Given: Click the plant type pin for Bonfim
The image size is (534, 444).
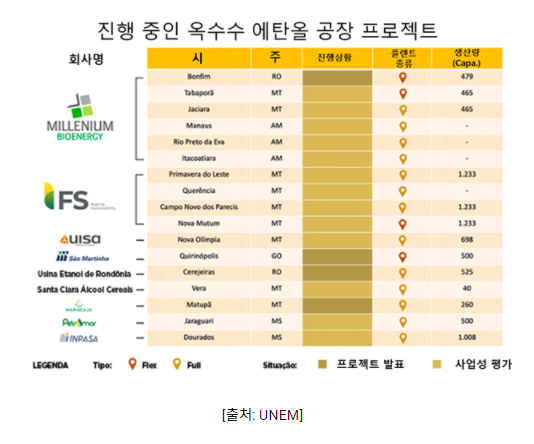Looking at the screenshot, I should click(403, 77).
